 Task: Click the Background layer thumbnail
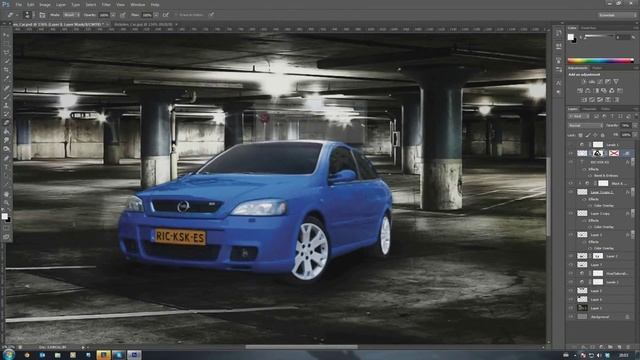point(582,317)
